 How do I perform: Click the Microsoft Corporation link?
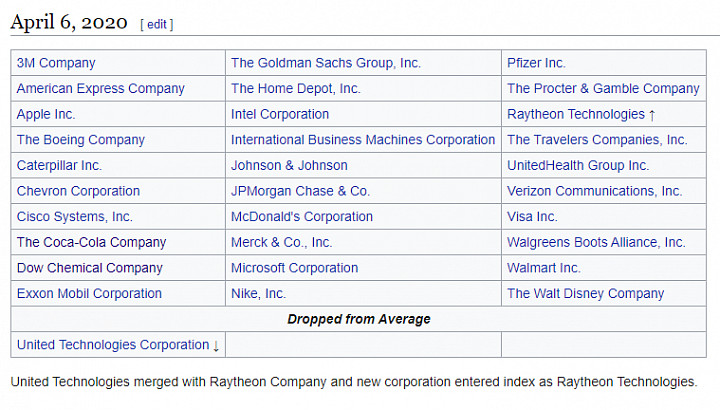[x=294, y=268]
